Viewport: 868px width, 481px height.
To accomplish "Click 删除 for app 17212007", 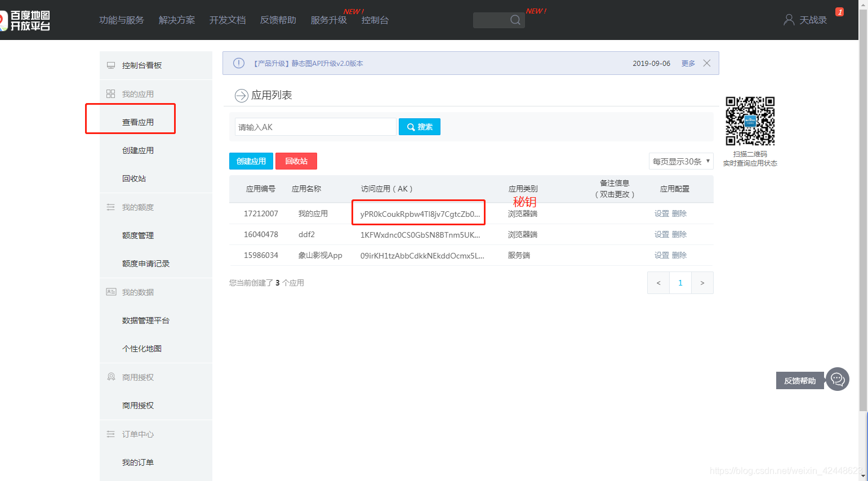I will (679, 213).
